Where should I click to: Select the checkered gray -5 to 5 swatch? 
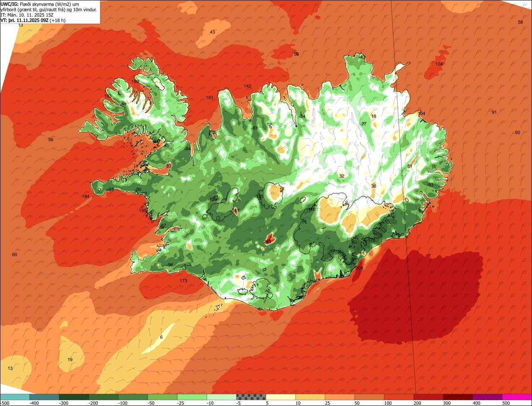point(251,397)
